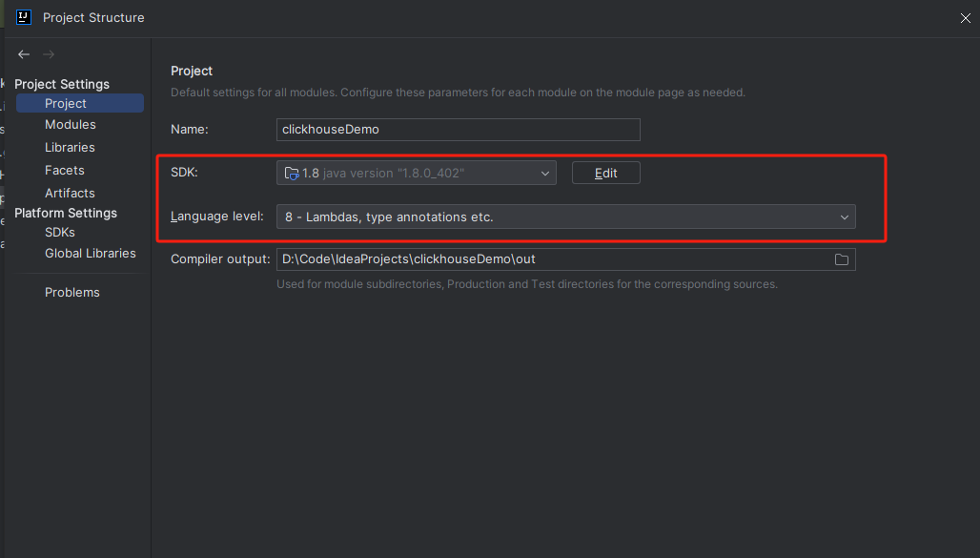Go to the Artifacts section

coord(70,193)
